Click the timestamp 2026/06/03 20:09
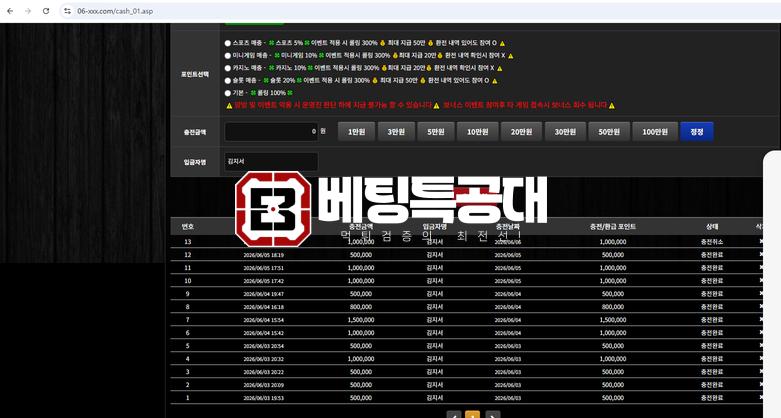This screenshot has height=418, width=781. click(x=263, y=385)
